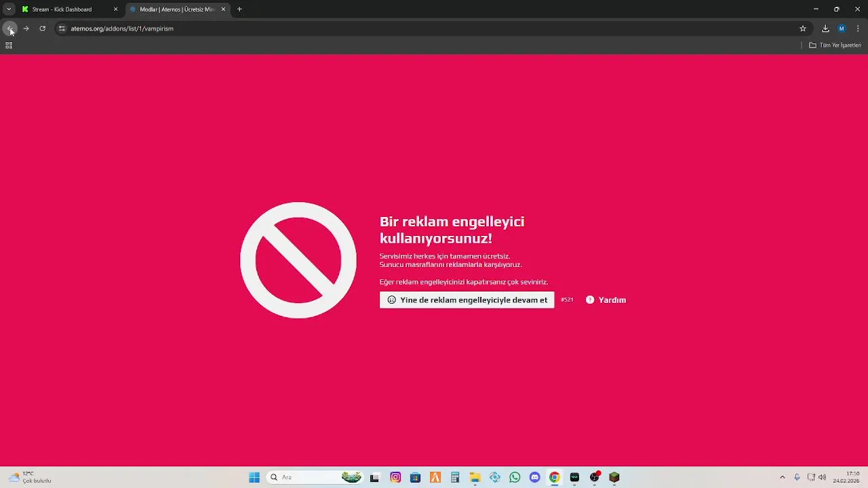868x488 pixels.
Task: Open Microsoft Store from the taskbar
Action: pyautogui.click(x=415, y=477)
